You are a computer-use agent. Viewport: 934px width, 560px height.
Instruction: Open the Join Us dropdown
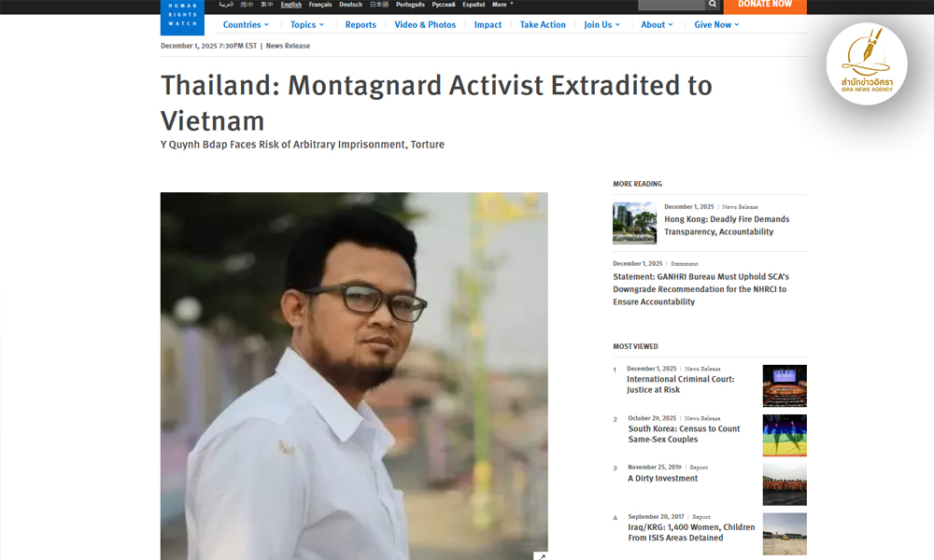tap(601, 24)
